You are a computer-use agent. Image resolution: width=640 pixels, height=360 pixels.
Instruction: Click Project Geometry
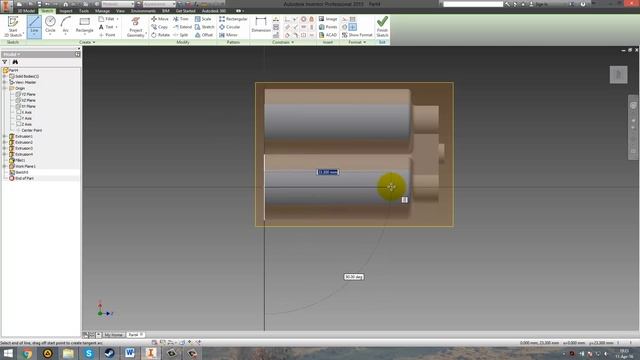pos(136,27)
